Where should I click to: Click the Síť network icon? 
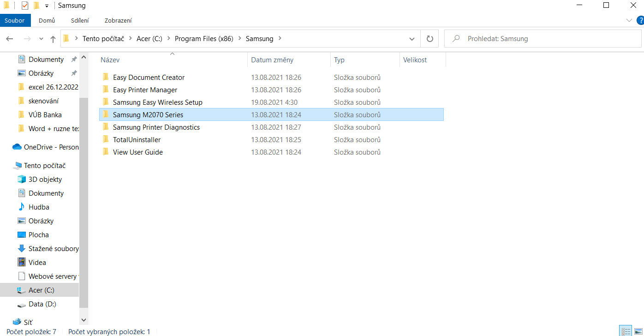(17, 322)
